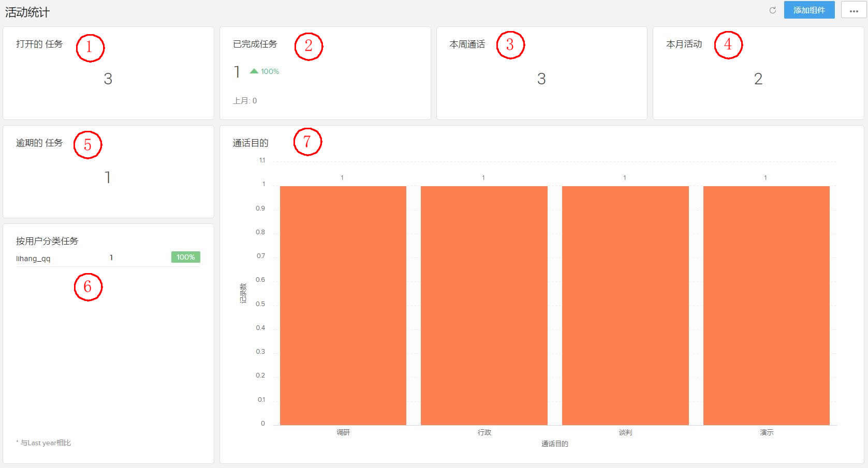
Task: Click the refresh icon
Action: 772,10
